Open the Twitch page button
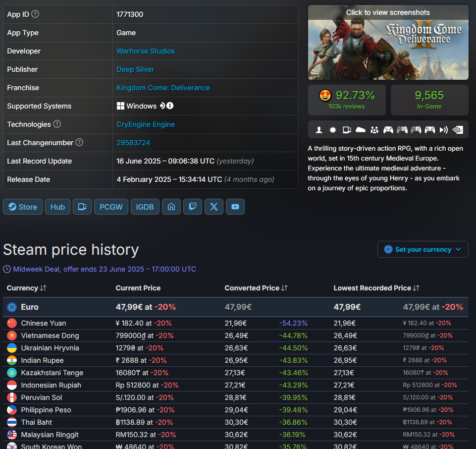 tap(193, 207)
